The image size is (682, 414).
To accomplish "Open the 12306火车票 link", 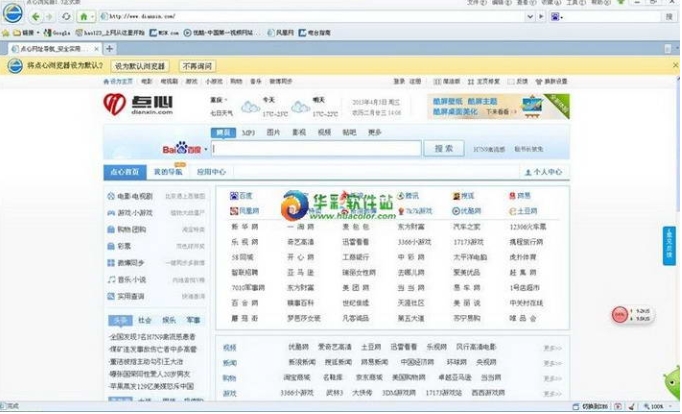I will coord(528,227).
